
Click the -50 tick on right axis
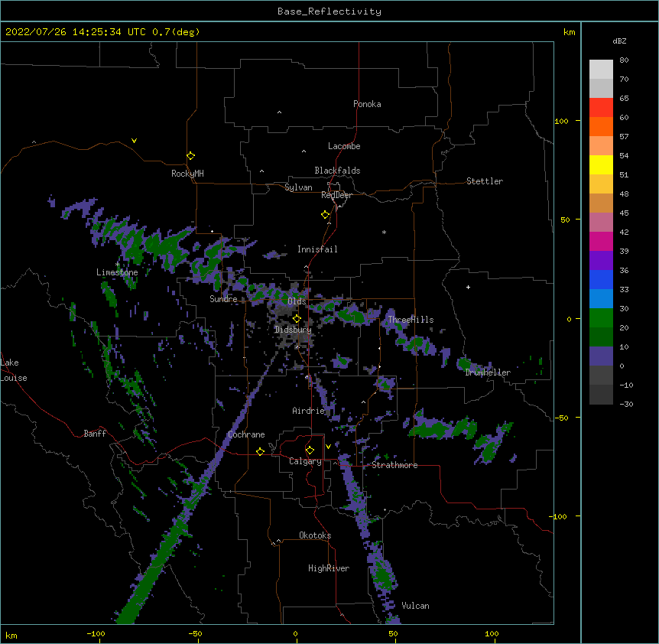(561, 418)
